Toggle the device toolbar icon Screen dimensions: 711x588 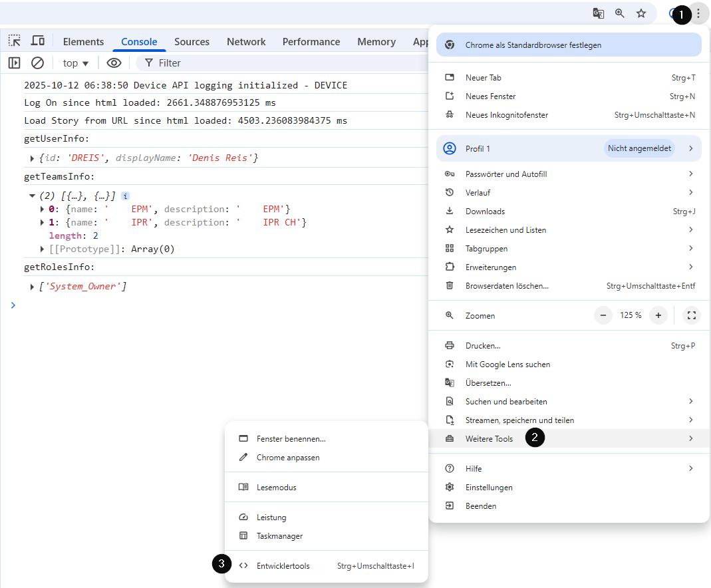tap(38, 41)
